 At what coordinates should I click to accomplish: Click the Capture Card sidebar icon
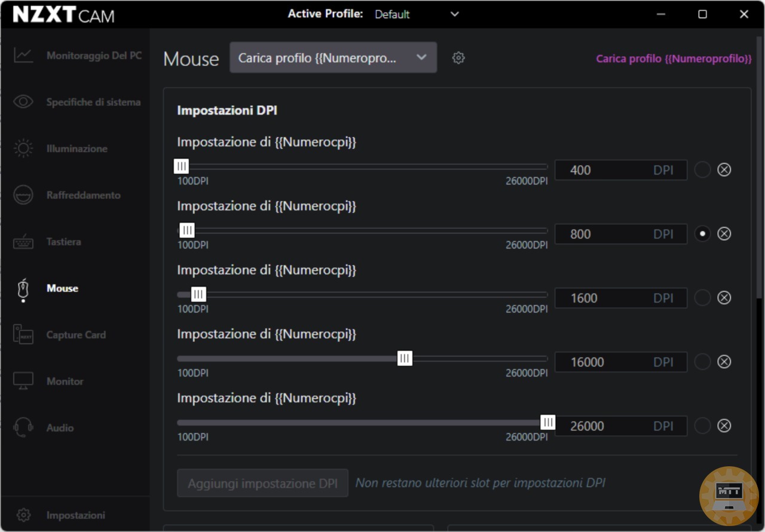point(23,335)
